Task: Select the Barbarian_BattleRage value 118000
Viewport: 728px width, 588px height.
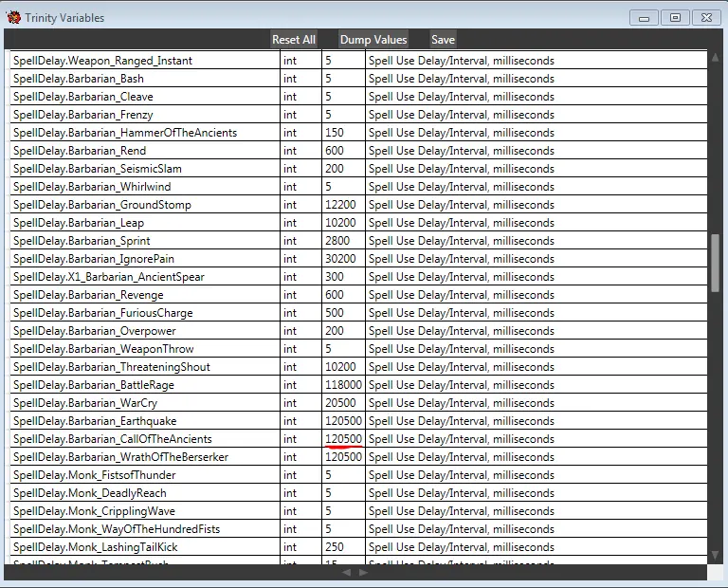Action: 343,385
